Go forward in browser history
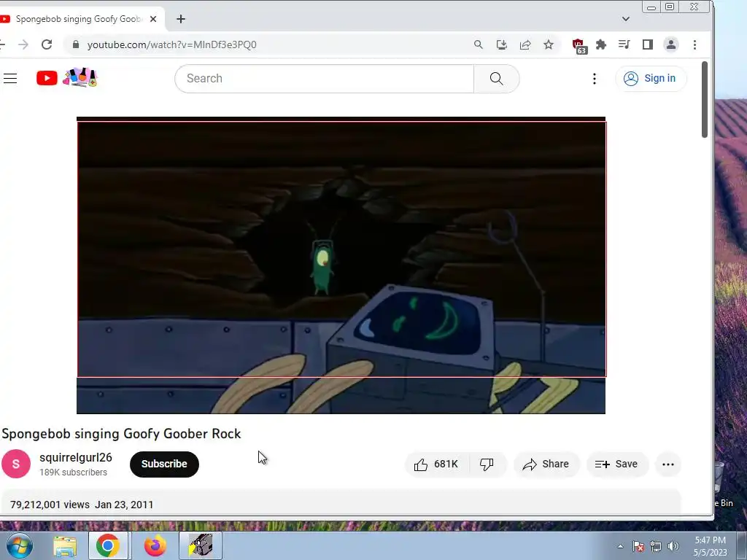Screen dimensions: 747x560 click(x=23, y=44)
